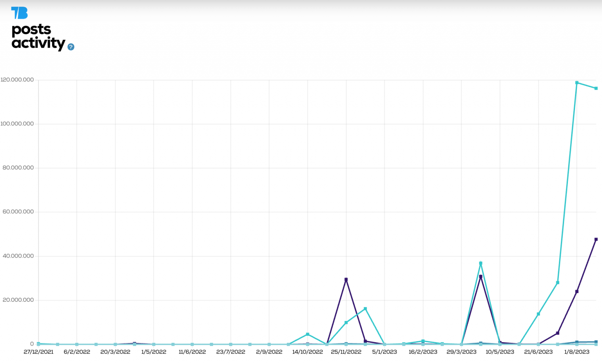Click the teal marker at 28 million before the final surge
This screenshot has width=602, height=364.
557,282
